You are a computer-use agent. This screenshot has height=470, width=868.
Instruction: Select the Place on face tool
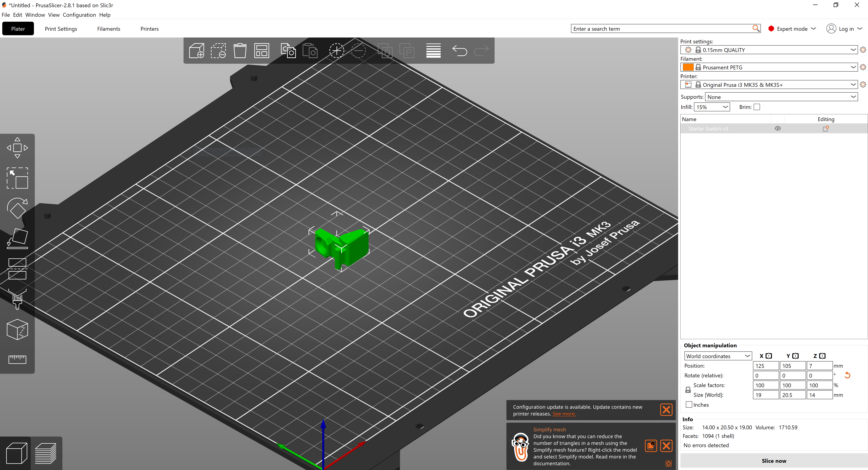(x=17, y=239)
